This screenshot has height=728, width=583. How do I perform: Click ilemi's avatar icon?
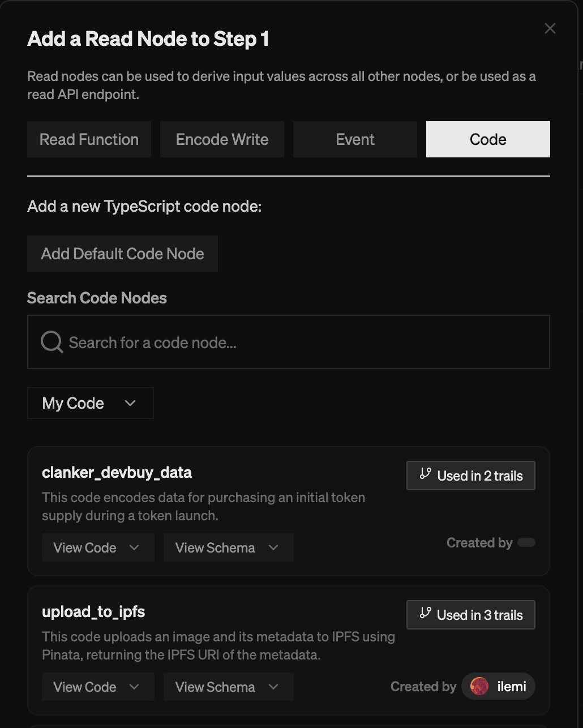(x=479, y=686)
